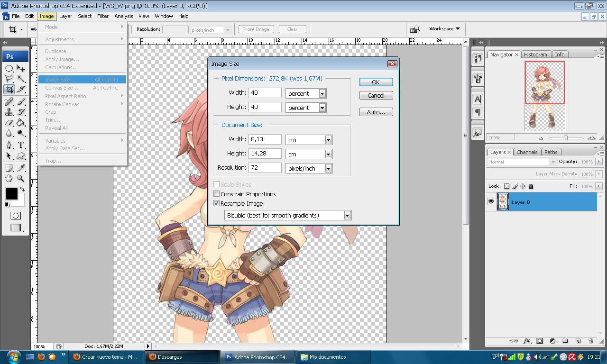607x364 pixels.
Task: Select the Zoom tool
Action: coord(21,179)
